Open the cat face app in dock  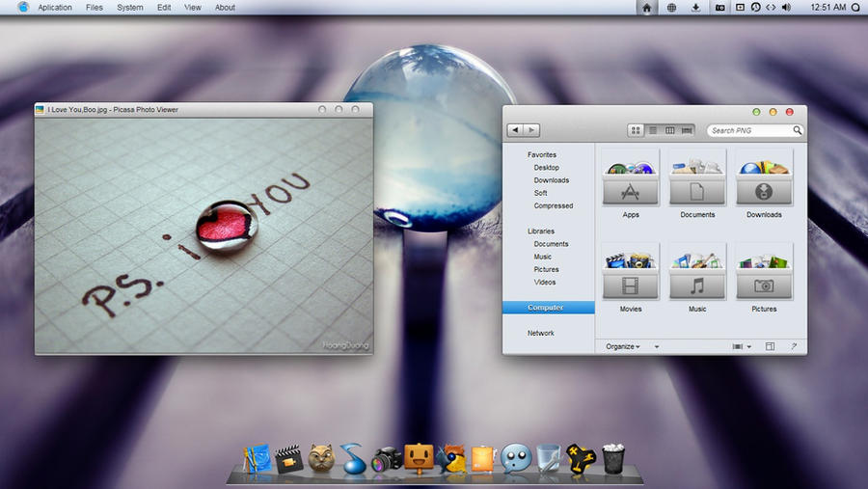321,458
